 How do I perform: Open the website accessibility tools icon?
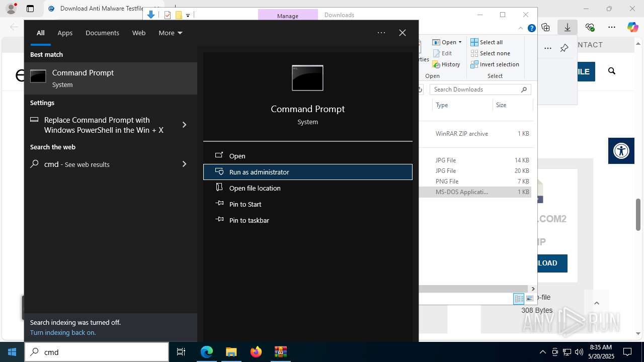(621, 150)
